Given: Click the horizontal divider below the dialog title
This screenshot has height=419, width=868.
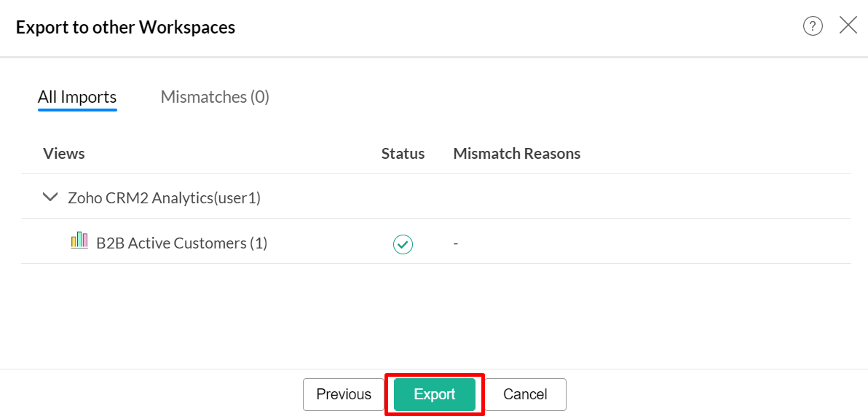Looking at the screenshot, I should pos(434,57).
